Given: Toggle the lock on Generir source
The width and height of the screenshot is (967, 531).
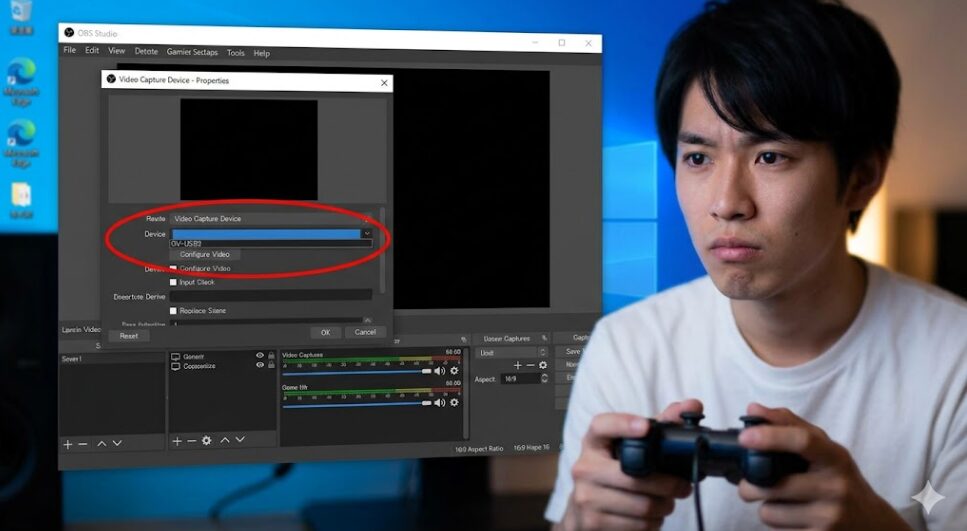Looking at the screenshot, I should (271, 356).
